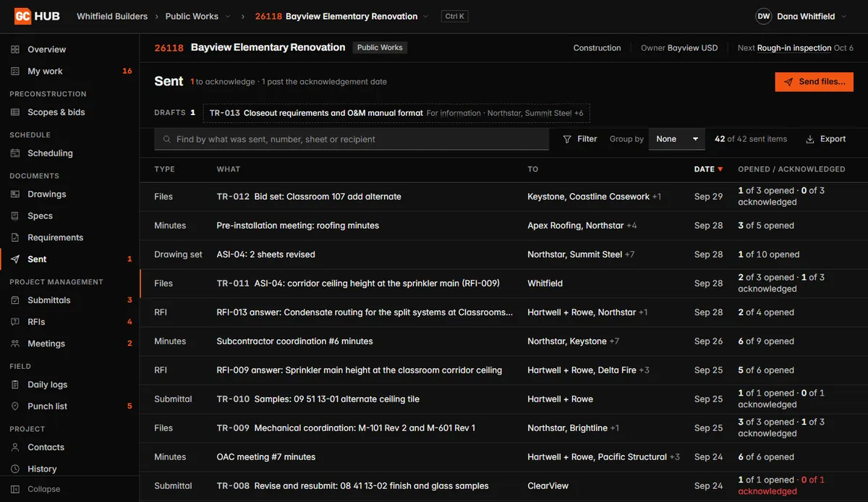
Task: Sort by the Type column header
Action: [x=164, y=169]
